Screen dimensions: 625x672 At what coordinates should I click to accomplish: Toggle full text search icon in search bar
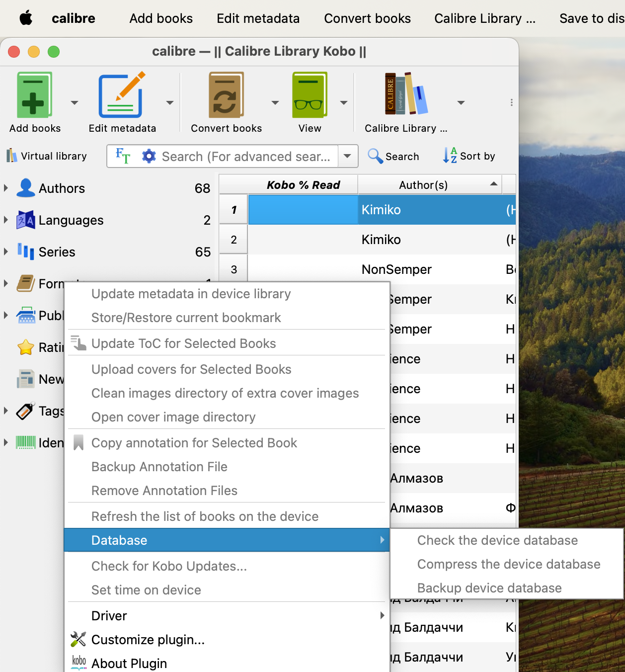(123, 156)
